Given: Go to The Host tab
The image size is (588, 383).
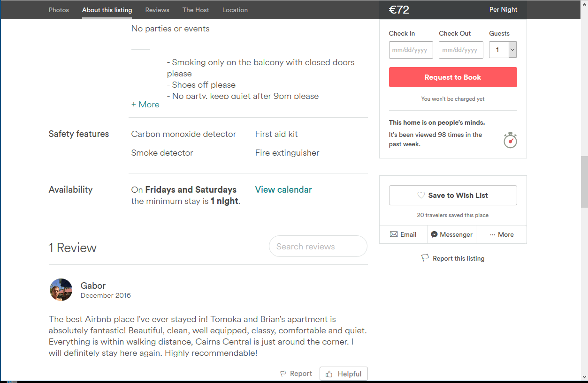Looking at the screenshot, I should point(196,10).
